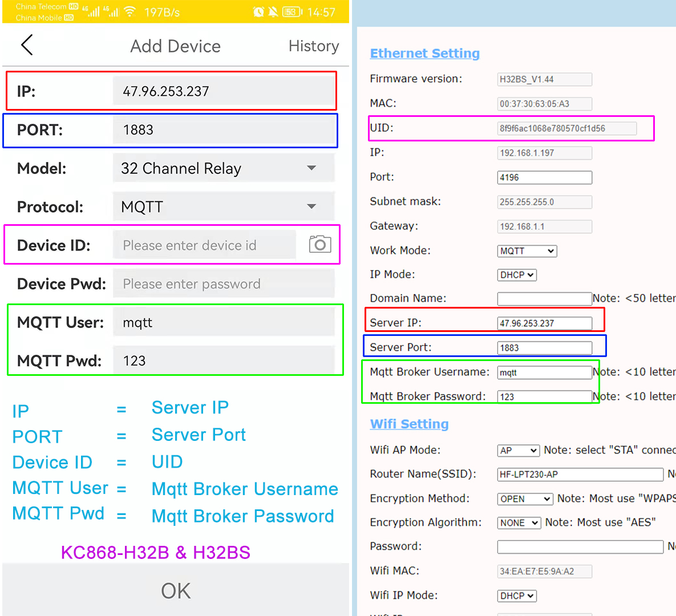Expand the Wifi AP Mode dropdown

coord(518,451)
